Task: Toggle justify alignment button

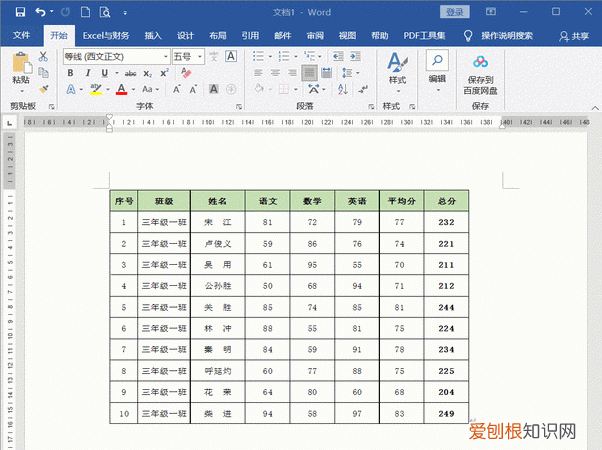Action: tap(309, 73)
